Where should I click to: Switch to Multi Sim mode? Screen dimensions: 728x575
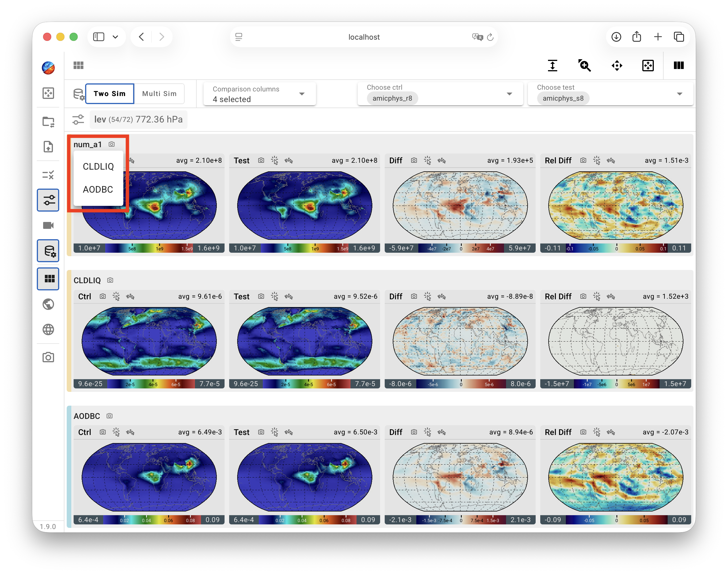click(x=159, y=94)
